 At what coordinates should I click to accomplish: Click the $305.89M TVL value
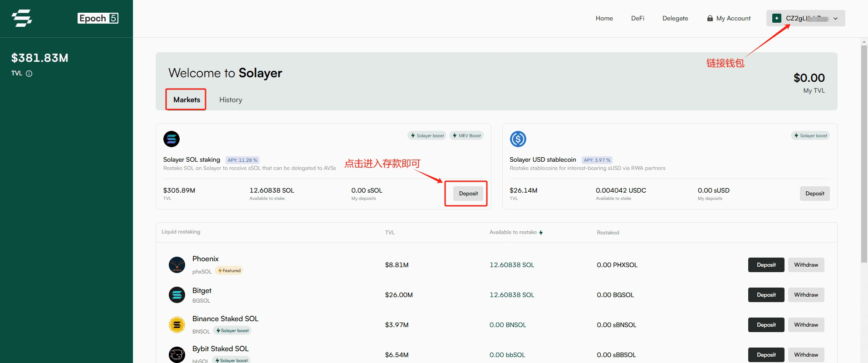[x=179, y=190]
